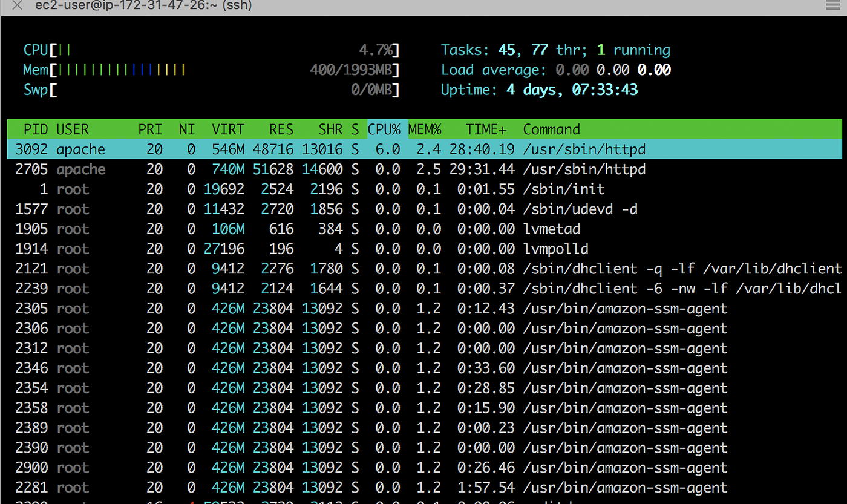
Task: Click TIME+ value 28:40.19
Action: (x=482, y=149)
